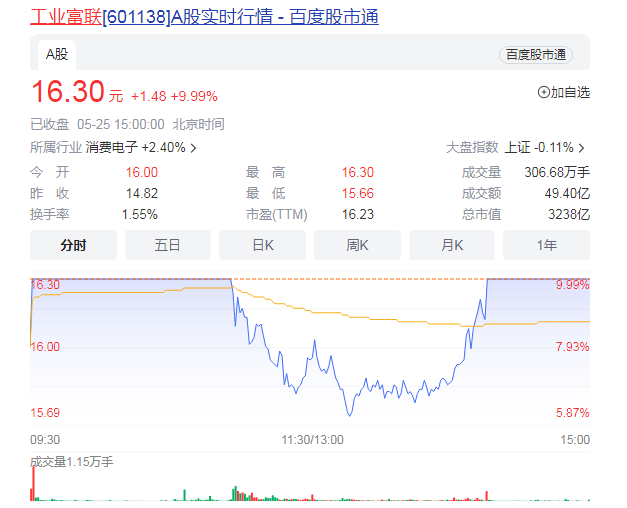This screenshot has height=508, width=627.
Task: Switch to the 分时 chart tab
Action: [x=73, y=245]
